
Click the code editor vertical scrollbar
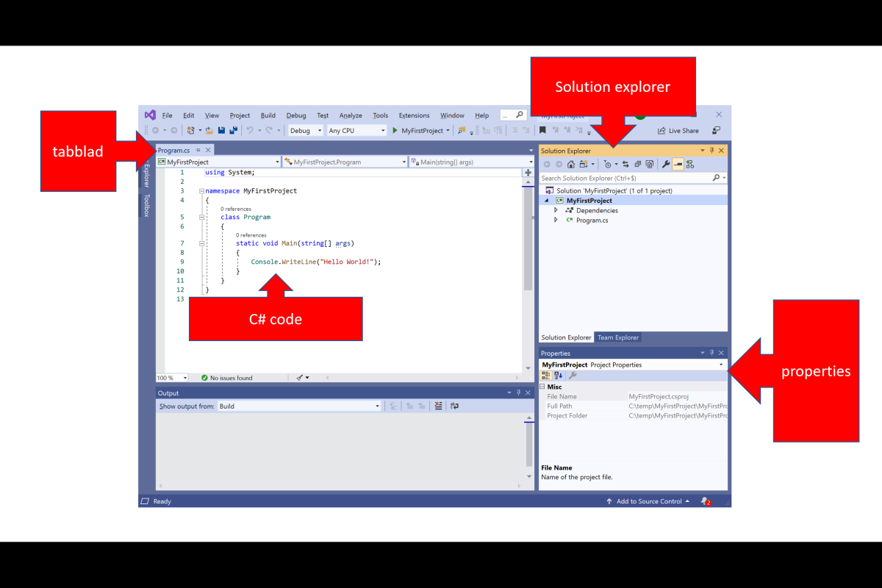(528, 243)
